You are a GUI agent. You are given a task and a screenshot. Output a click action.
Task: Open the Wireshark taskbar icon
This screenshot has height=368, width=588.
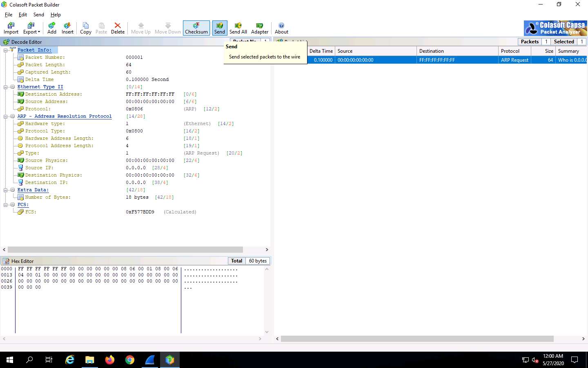click(x=150, y=360)
